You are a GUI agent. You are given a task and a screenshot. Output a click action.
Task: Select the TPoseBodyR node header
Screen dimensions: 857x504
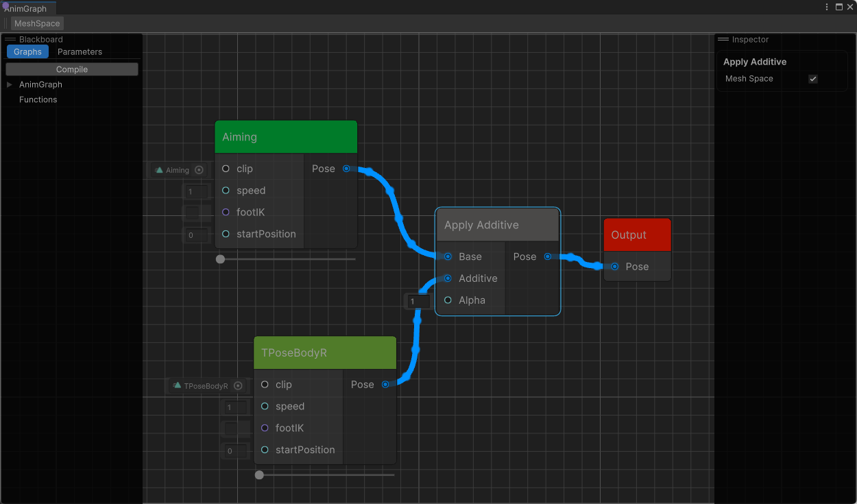[325, 352]
